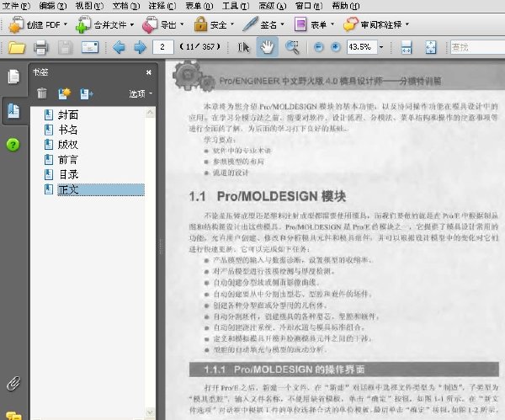Open the comments panel icon at bottom
505x420 pixels.
13,416
